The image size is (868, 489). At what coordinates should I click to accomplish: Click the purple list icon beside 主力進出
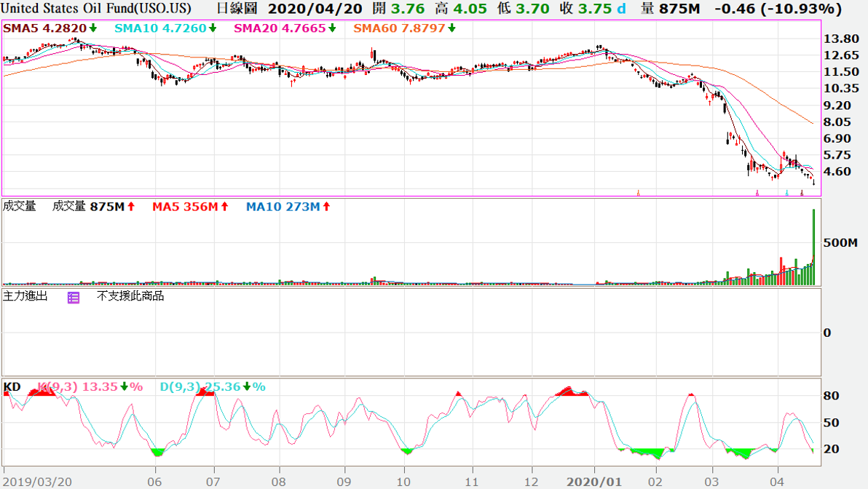click(74, 298)
